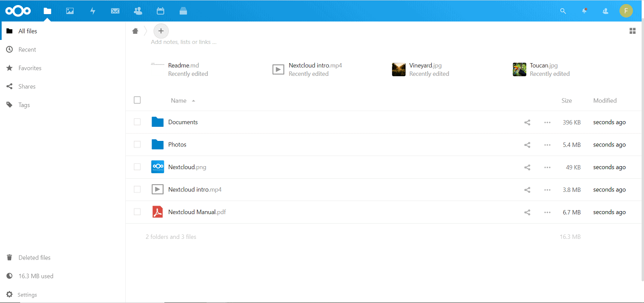Share Nextcloud Manual.pdf
Image resolution: width=644 pixels, height=303 pixels.
coord(527,213)
